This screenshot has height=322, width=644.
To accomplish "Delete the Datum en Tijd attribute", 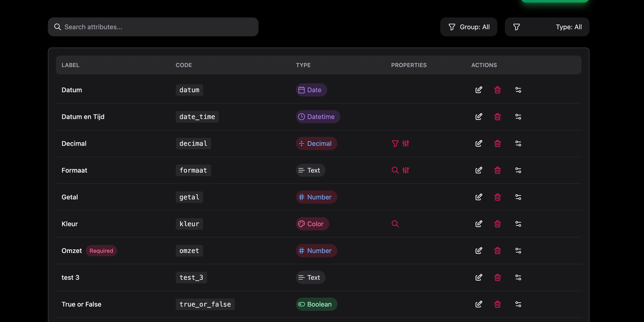I will point(497,117).
